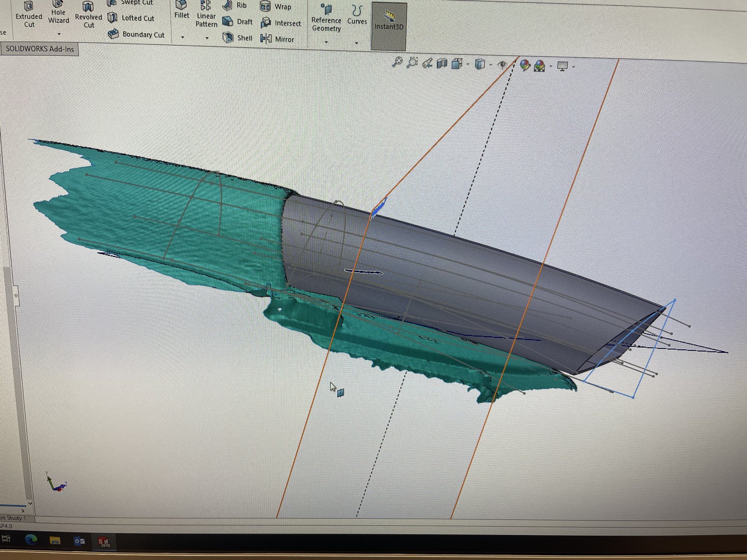Launch Microsoft Edge from the taskbar
This screenshot has height=560, width=747.
[31, 540]
